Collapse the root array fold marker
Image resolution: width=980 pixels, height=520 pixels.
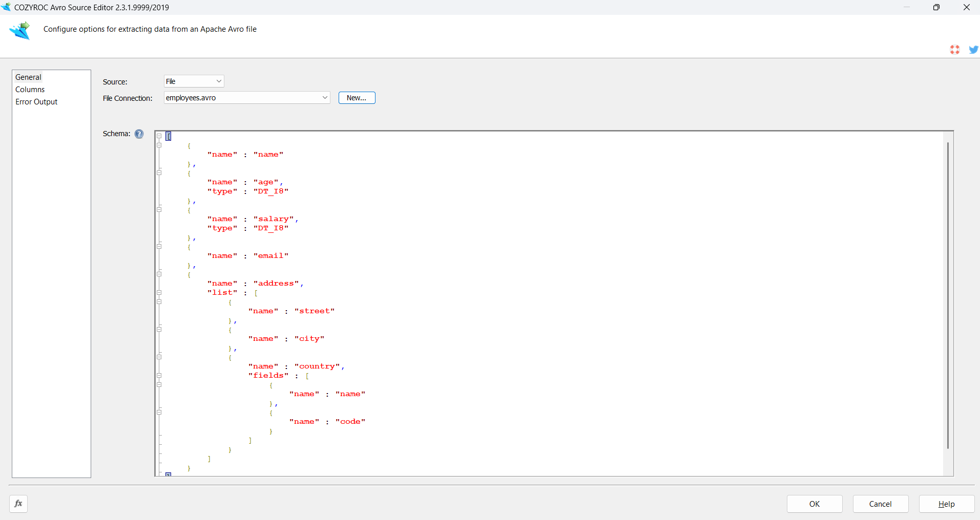(159, 136)
